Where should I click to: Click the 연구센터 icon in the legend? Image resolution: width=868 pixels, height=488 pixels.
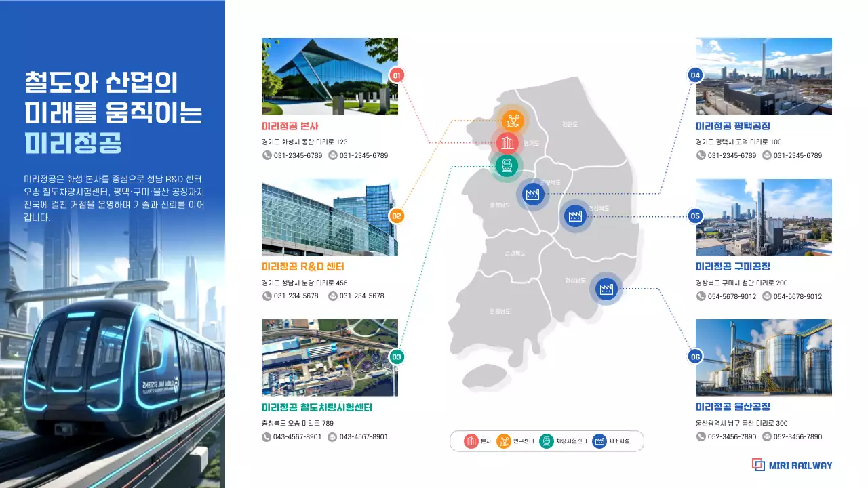click(x=504, y=441)
